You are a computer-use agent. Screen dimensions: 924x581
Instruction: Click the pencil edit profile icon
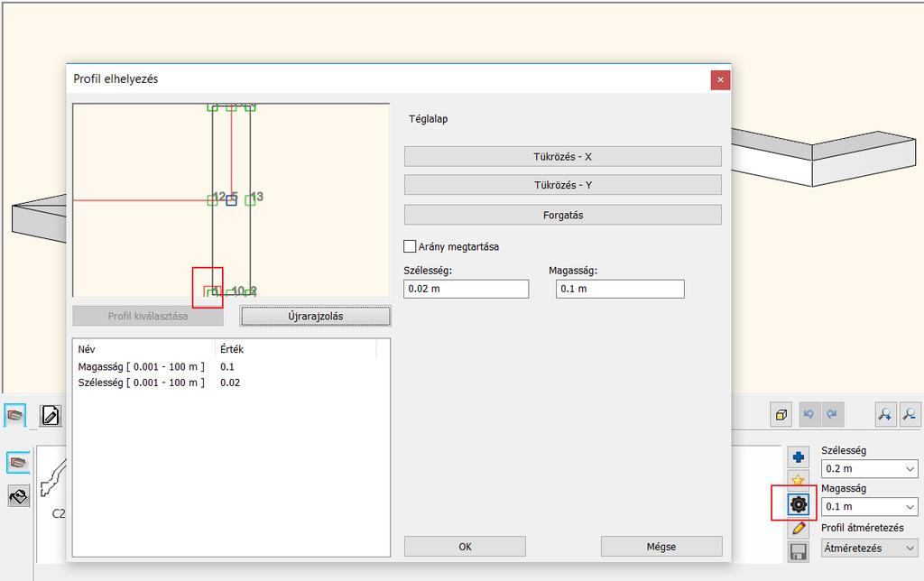click(799, 528)
